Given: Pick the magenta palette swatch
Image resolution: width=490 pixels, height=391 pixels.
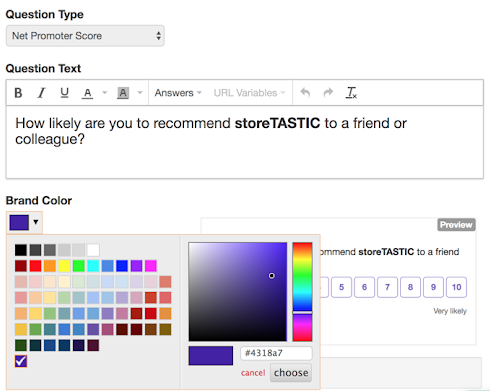Looking at the screenshot, I should (151, 266).
